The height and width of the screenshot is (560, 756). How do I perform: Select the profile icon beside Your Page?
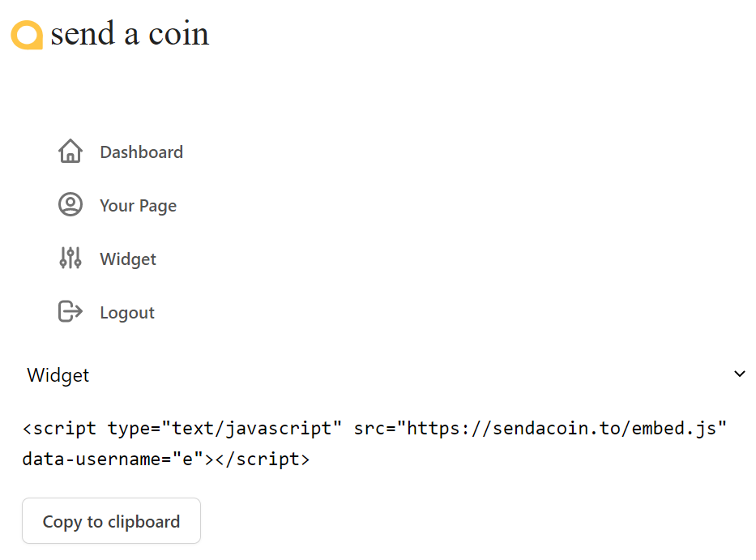pyautogui.click(x=70, y=204)
